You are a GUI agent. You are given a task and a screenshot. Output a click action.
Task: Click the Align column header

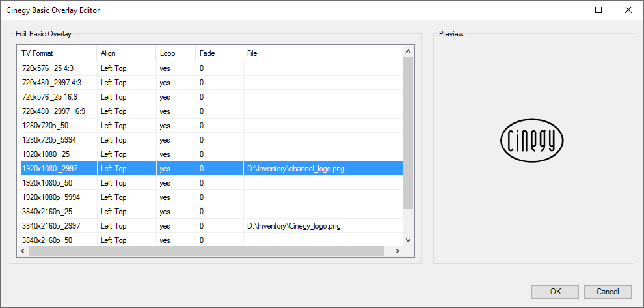(126, 53)
